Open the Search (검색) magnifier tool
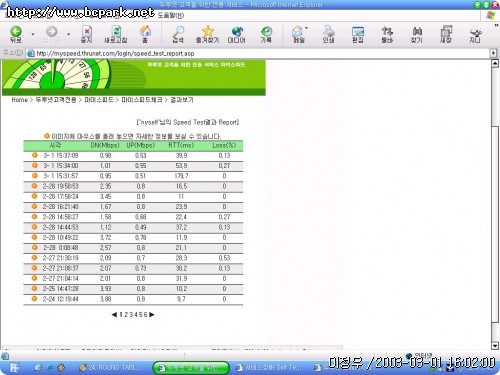Screen dimensions: 500x375 pyautogui.click(x=178, y=34)
